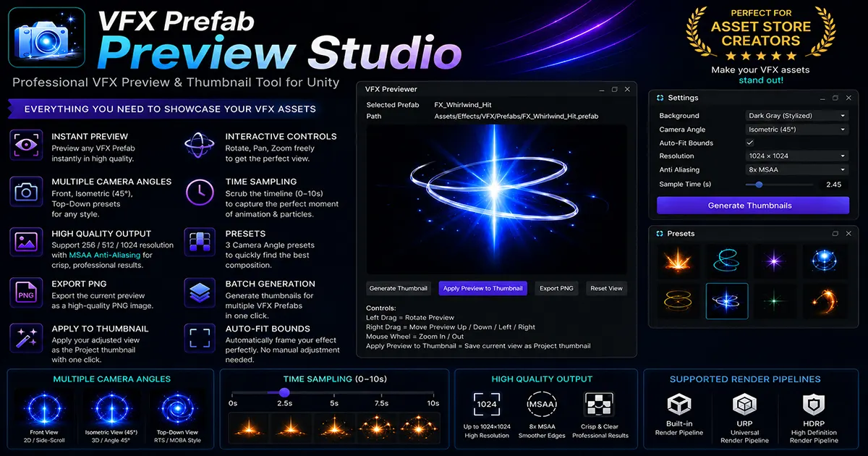Screen dimensions: 868x456
Task: Click the Apply to Thumbnail wand icon
Action: click(x=27, y=339)
